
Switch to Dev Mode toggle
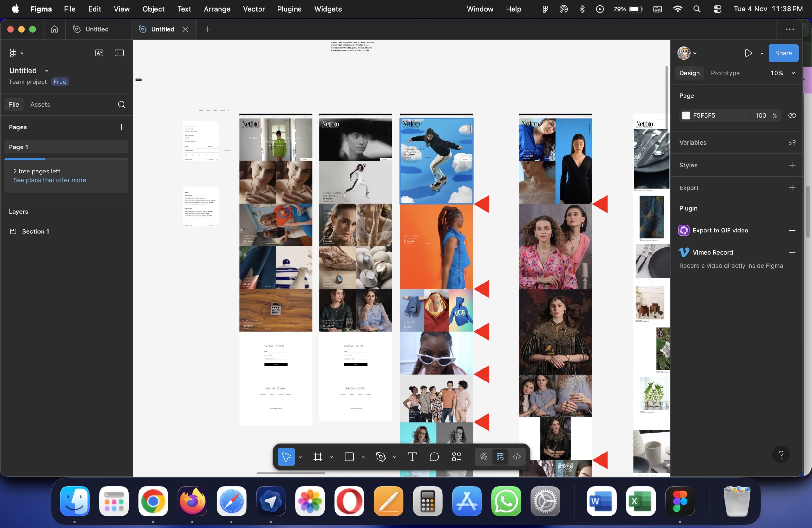coord(517,457)
